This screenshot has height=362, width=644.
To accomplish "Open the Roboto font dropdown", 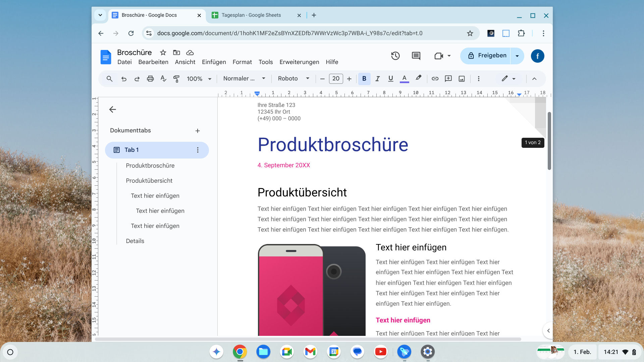I will 293,79.
